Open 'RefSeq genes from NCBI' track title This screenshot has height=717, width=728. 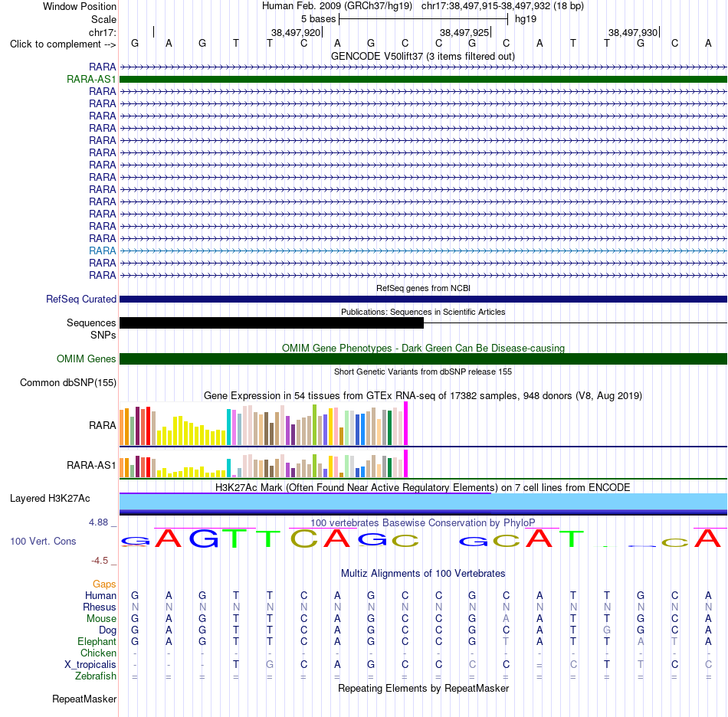click(x=423, y=288)
